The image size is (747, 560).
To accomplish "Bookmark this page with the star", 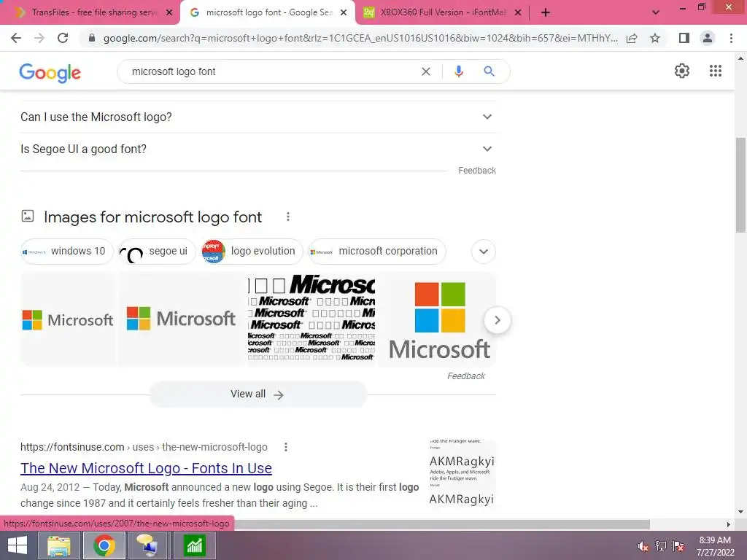I will coord(655,38).
